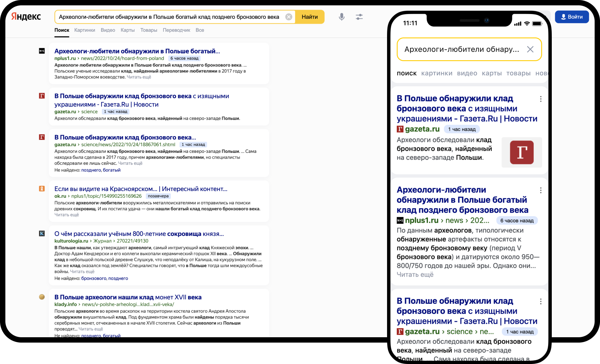Open товары tab in phone view
The height and width of the screenshot is (364, 600).
click(518, 73)
